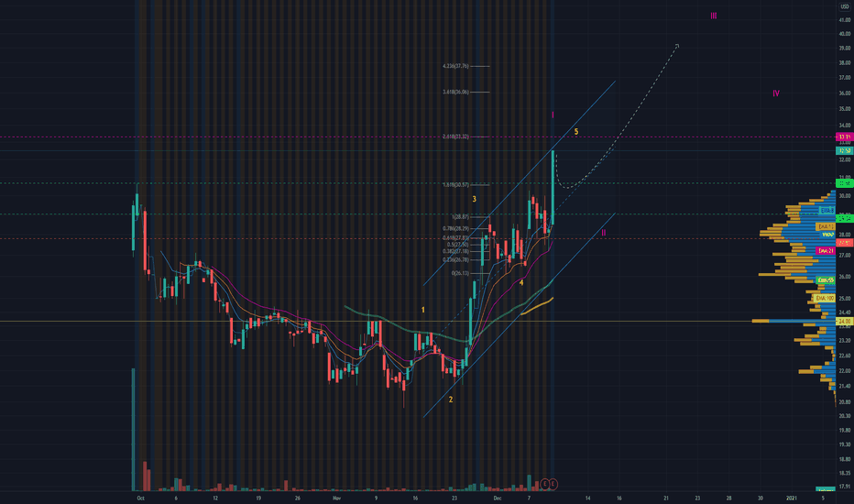Image resolution: width=854 pixels, height=504 pixels.
Task: Click the 4.236(37.76) Fibonacci level label
Action: tap(456, 66)
